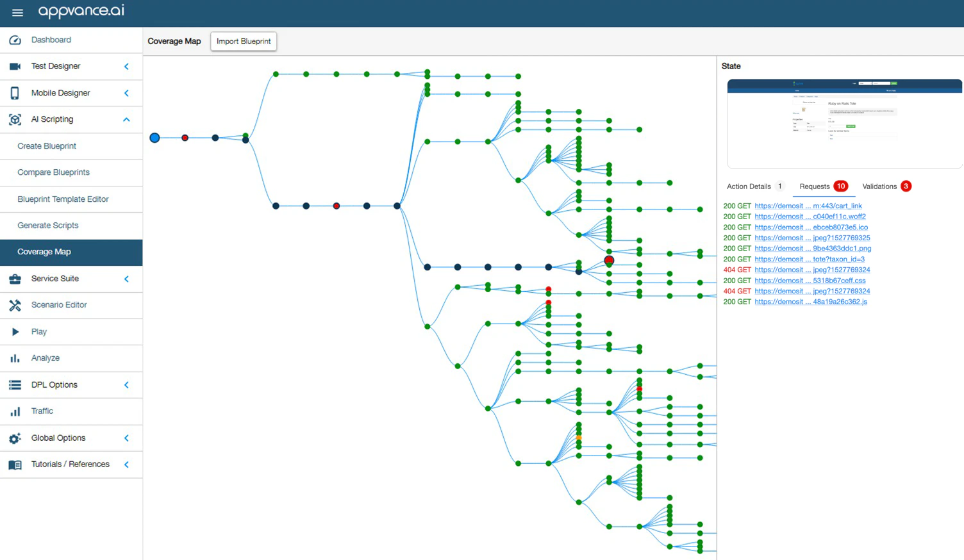Click the Import Blueprint button
Image resolution: width=964 pixels, height=560 pixels.
pos(243,41)
